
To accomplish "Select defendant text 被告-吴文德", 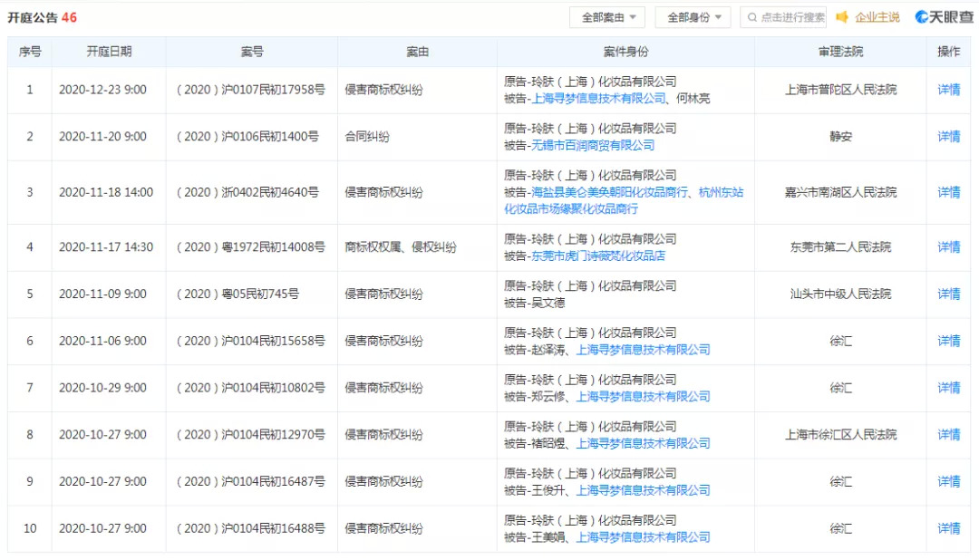I will click(x=535, y=303).
